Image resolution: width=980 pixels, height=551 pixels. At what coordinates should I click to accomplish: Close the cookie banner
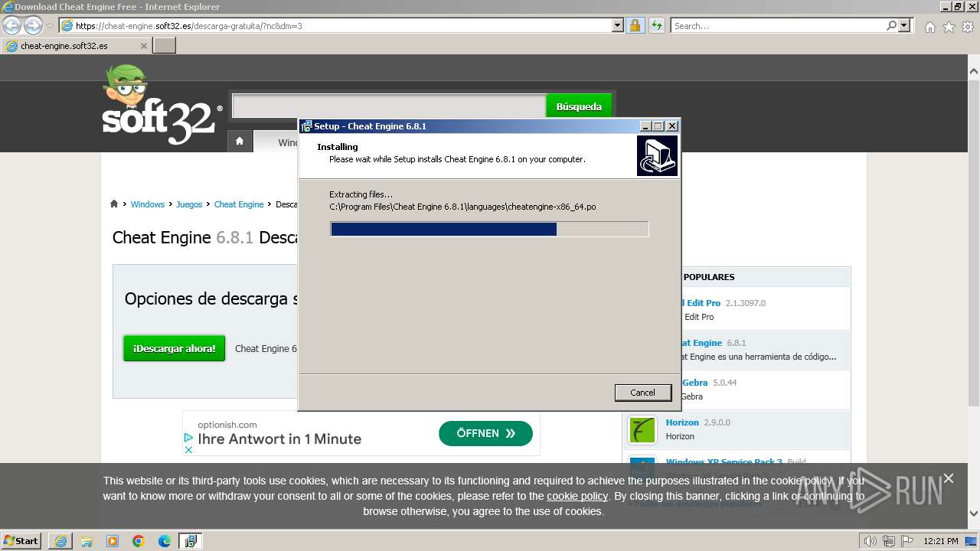(949, 478)
